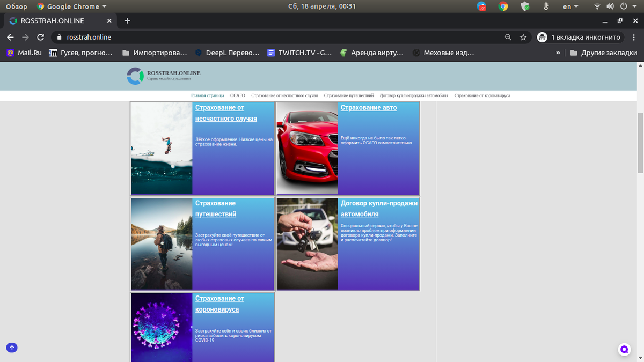This screenshot has height=362, width=644.
Task: Click the padlock site security icon
Action: click(x=60, y=38)
